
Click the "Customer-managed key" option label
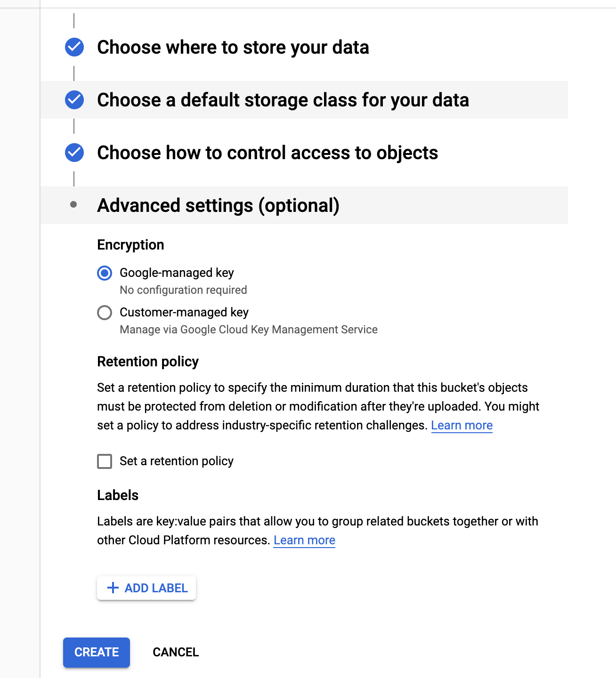point(184,313)
